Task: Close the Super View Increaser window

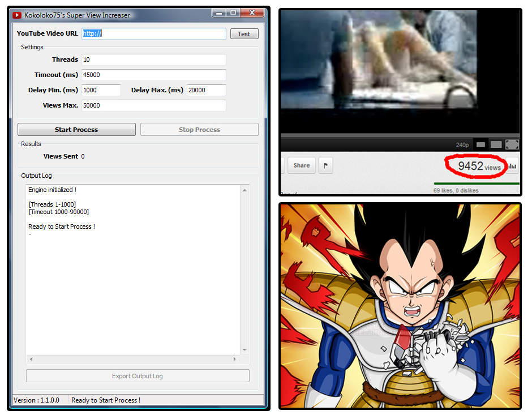Action: [x=252, y=13]
